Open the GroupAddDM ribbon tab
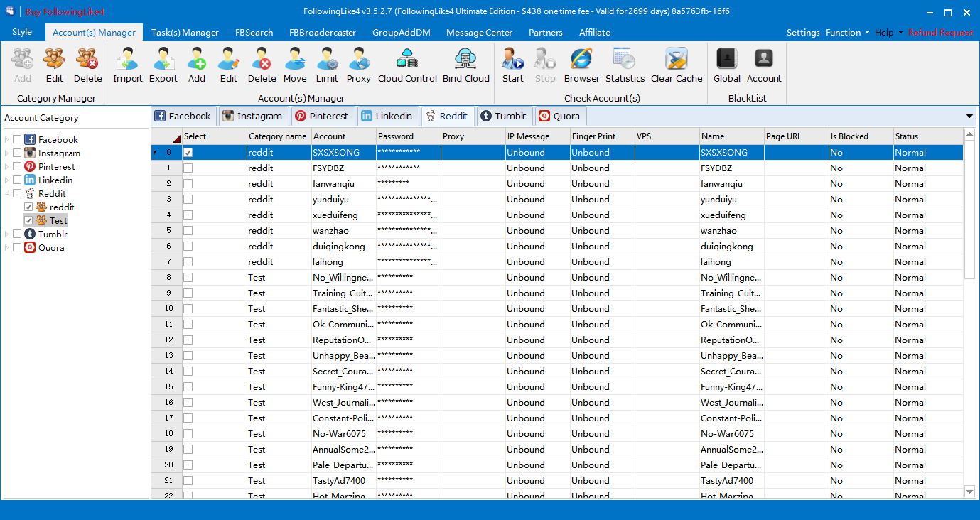 point(401,33)
